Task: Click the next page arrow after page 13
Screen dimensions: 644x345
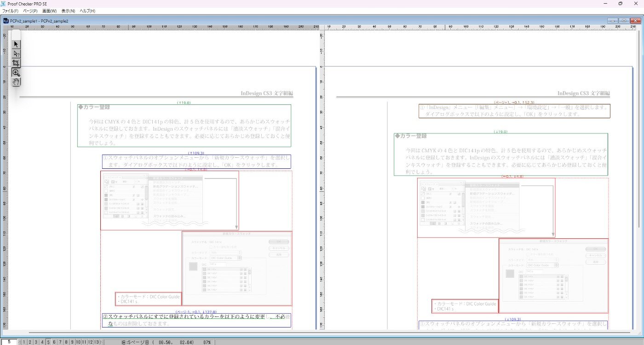Action: pos(102,342)
